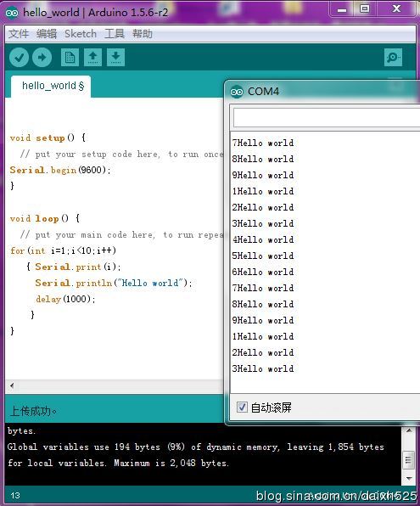
Task: Click the '上传成功。' status message
Action: 33,411
